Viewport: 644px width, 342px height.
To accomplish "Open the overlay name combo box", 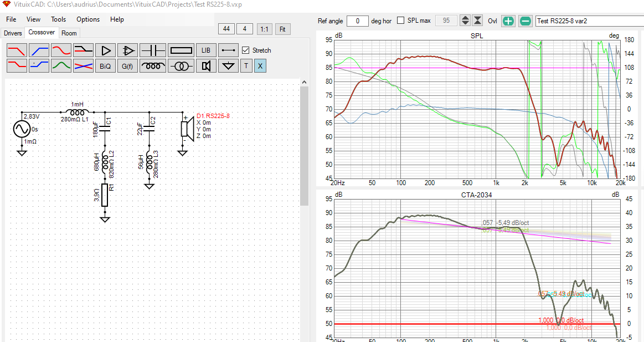I will tap(590, 21).
